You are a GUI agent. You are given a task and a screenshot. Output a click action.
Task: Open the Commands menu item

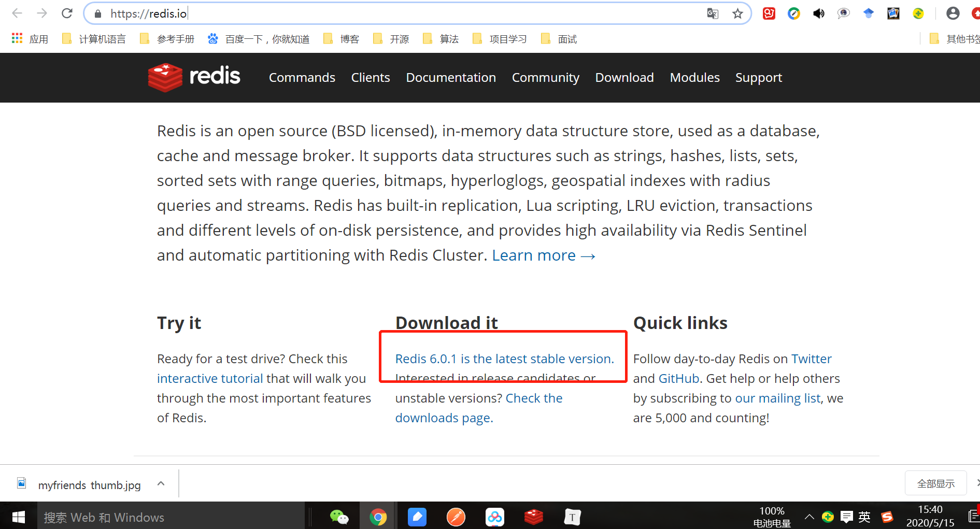coord(302,78)
